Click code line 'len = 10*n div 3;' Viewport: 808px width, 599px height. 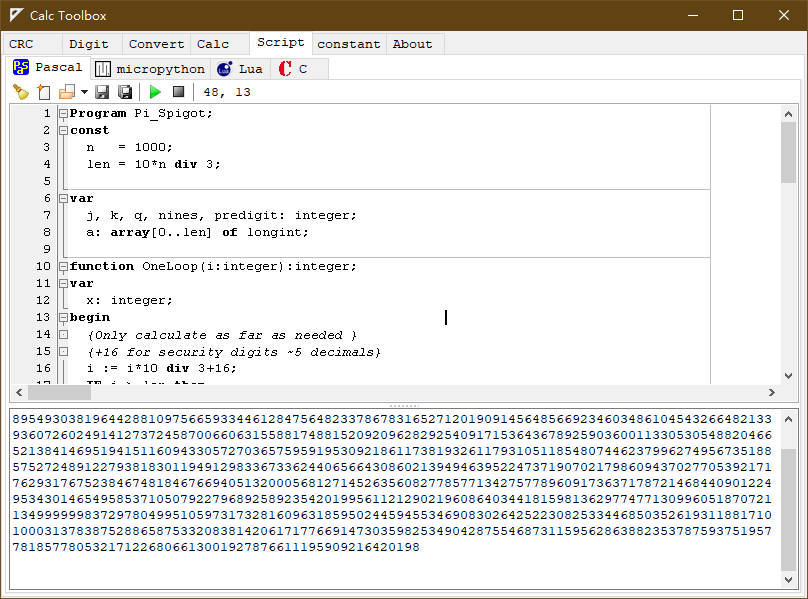pos(154,164)
